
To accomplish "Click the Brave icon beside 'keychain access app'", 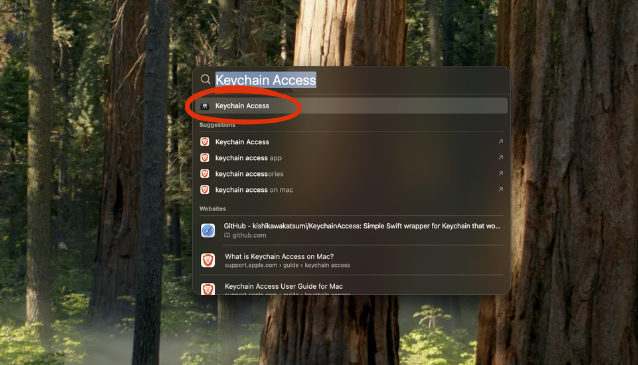I will click(205, 157).
